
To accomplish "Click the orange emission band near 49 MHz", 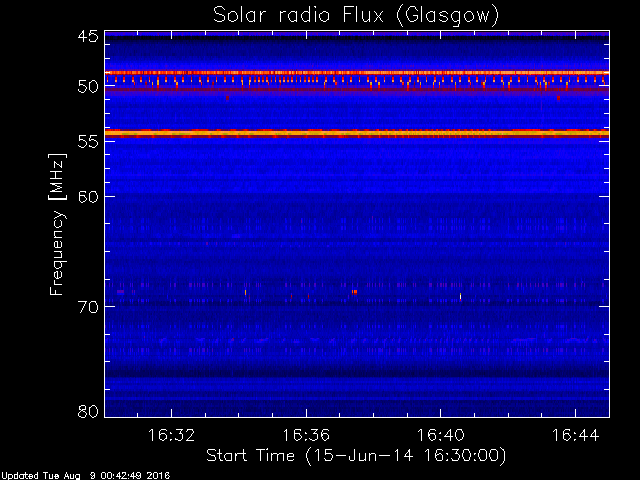I will click(x=357, y=73).
